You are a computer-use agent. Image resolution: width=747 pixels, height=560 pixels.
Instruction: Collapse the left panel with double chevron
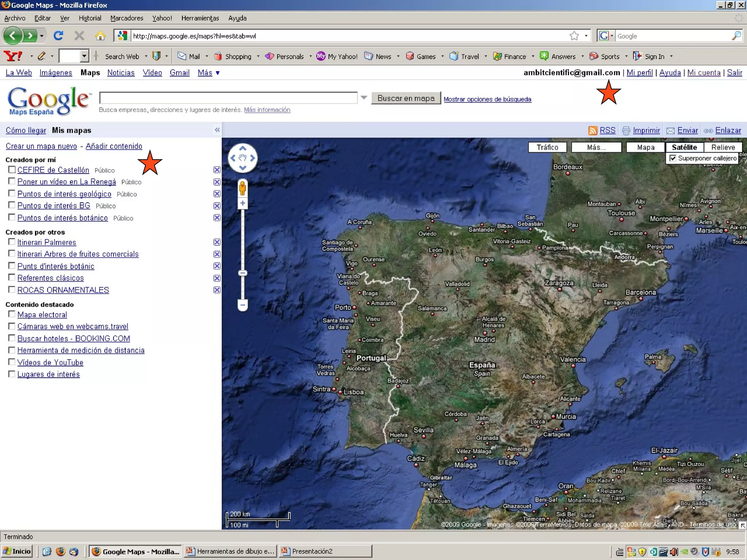pyautogui.click(x=217, y=130)
